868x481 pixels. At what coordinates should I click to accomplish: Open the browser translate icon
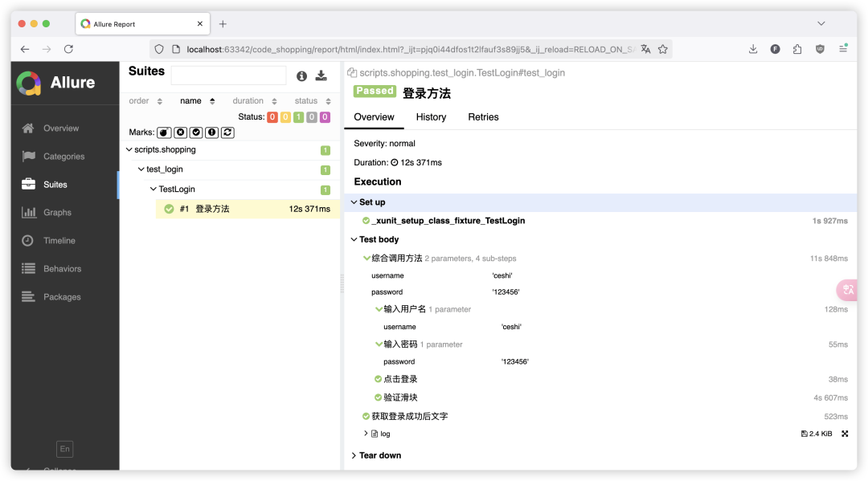coord(645,49)
